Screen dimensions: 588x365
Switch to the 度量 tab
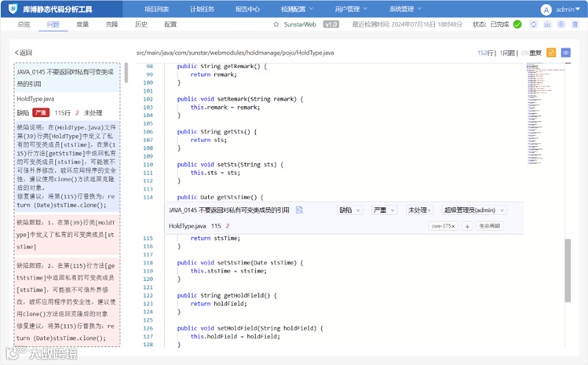click(x=82, y=24)
